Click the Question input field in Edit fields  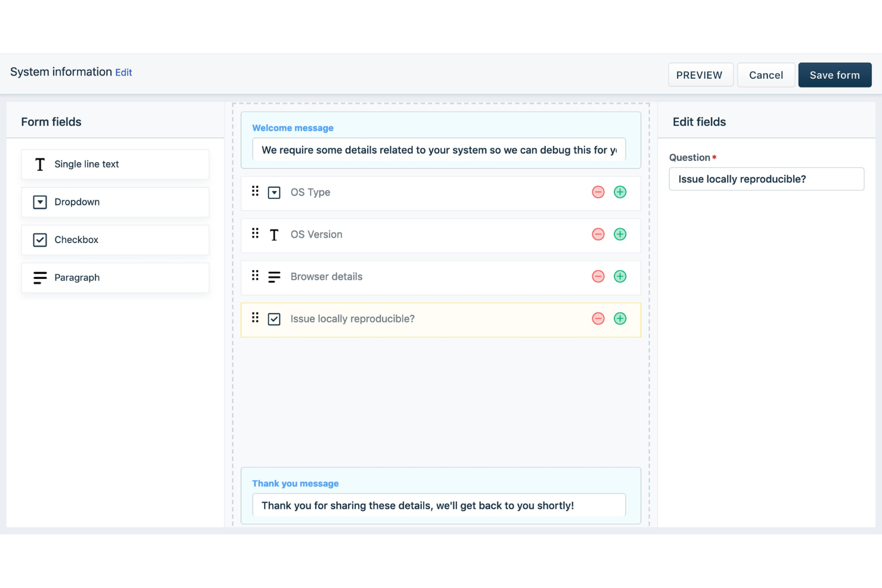pos(766,179)
